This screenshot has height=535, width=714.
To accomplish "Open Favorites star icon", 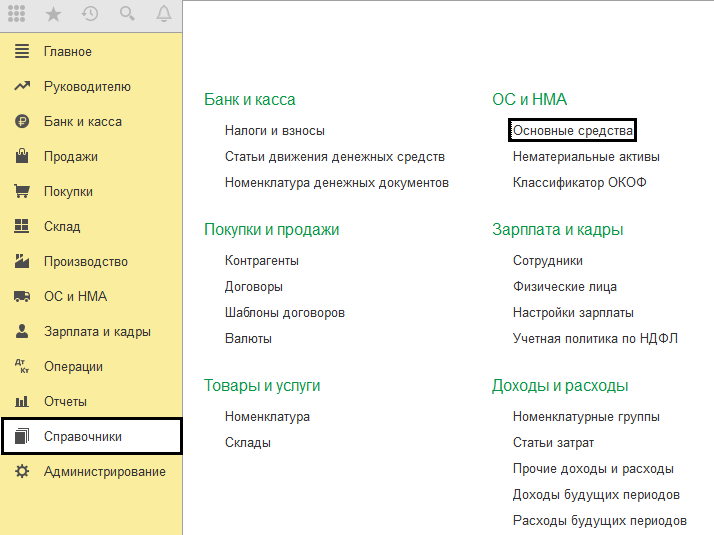I will pos(53,14).
